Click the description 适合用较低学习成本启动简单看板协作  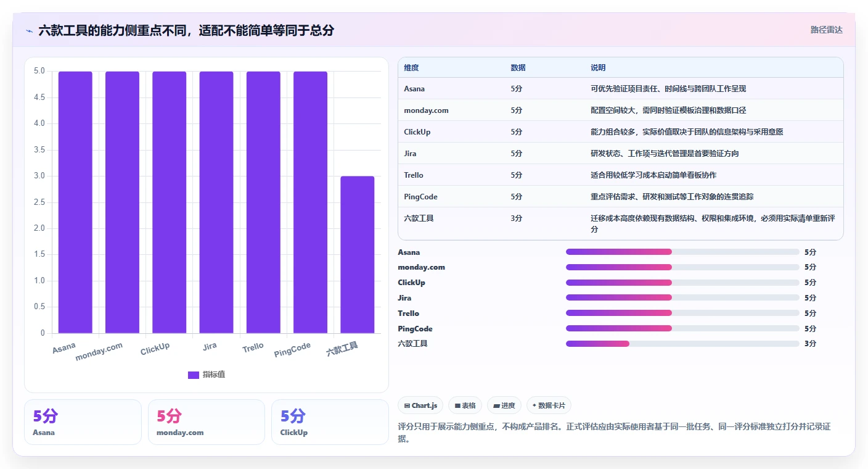[653, 175]
